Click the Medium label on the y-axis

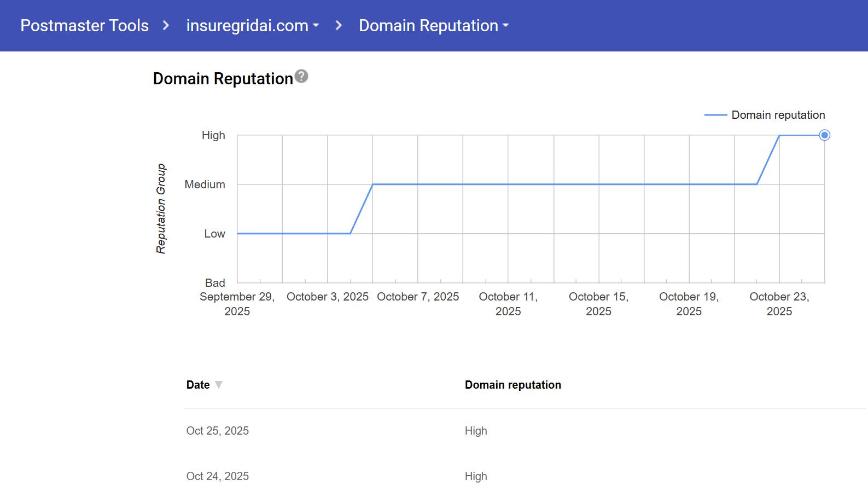pyautogui.click(x=205, y=184)
